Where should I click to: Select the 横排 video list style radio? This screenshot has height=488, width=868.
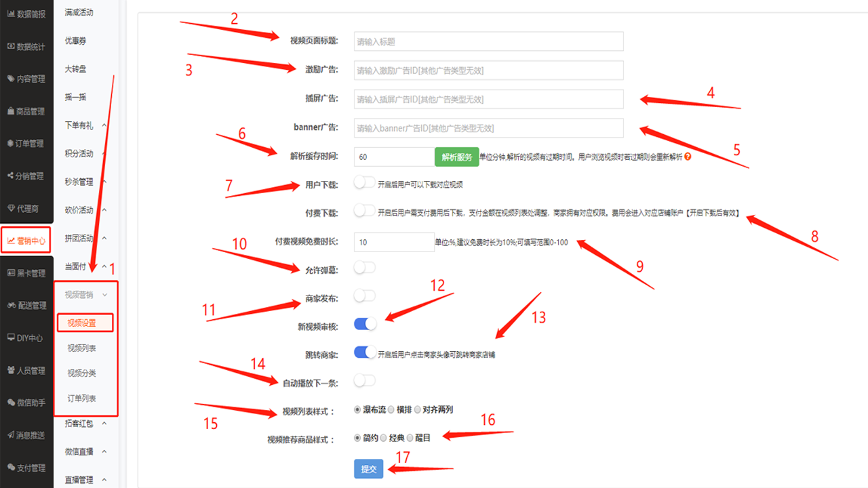click(x=391, y=409)
